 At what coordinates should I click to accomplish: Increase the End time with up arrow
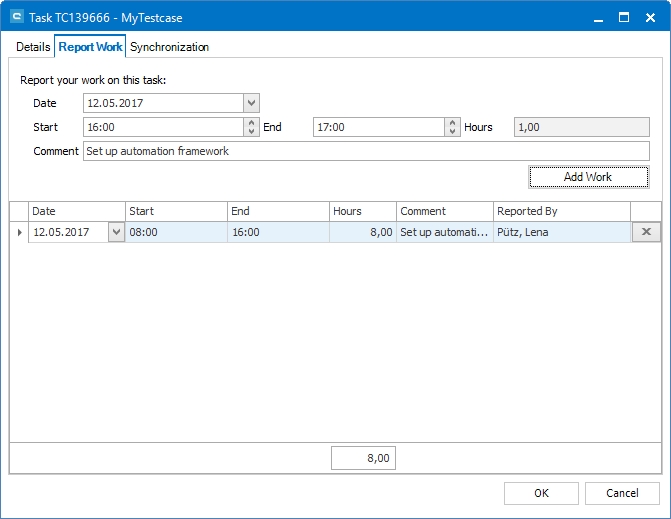tap(451, 123)
